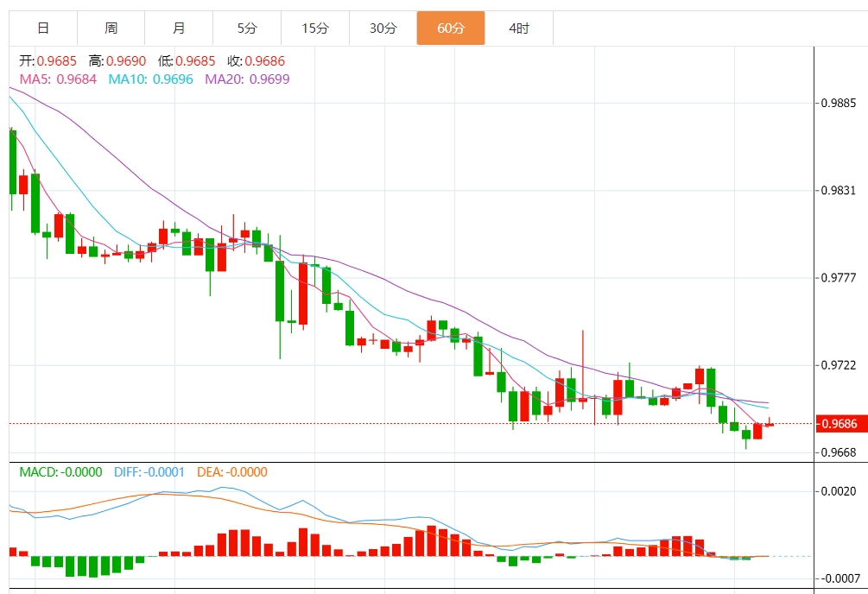Click the MA5 indicator label
Screen dimensions: 868x594
click(55, 79)
